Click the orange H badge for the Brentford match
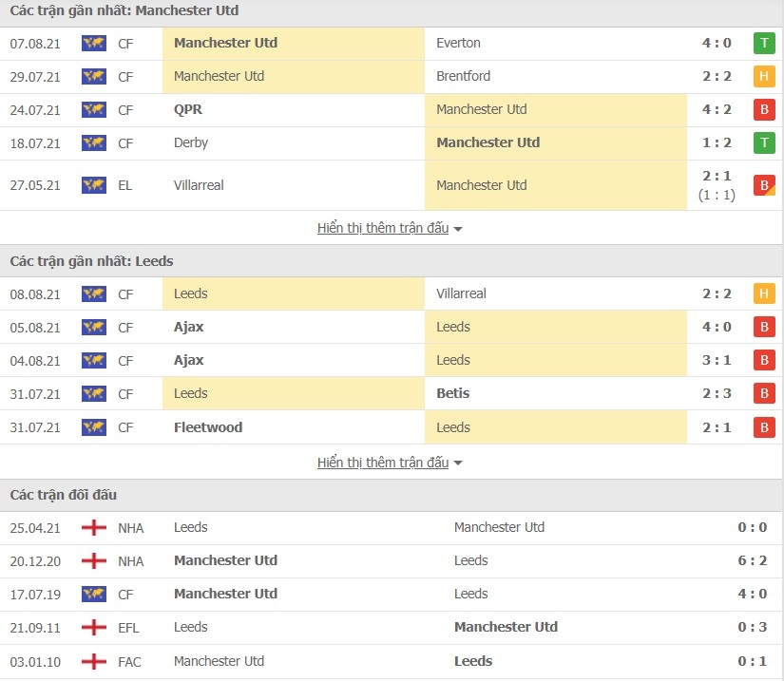Screen dimensions: 784x681 [x=764, y=76]
